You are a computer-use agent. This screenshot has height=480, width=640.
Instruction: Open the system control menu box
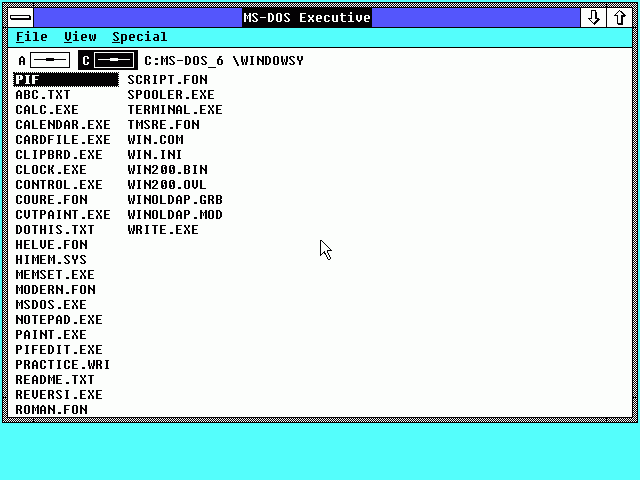click(19, 17)
